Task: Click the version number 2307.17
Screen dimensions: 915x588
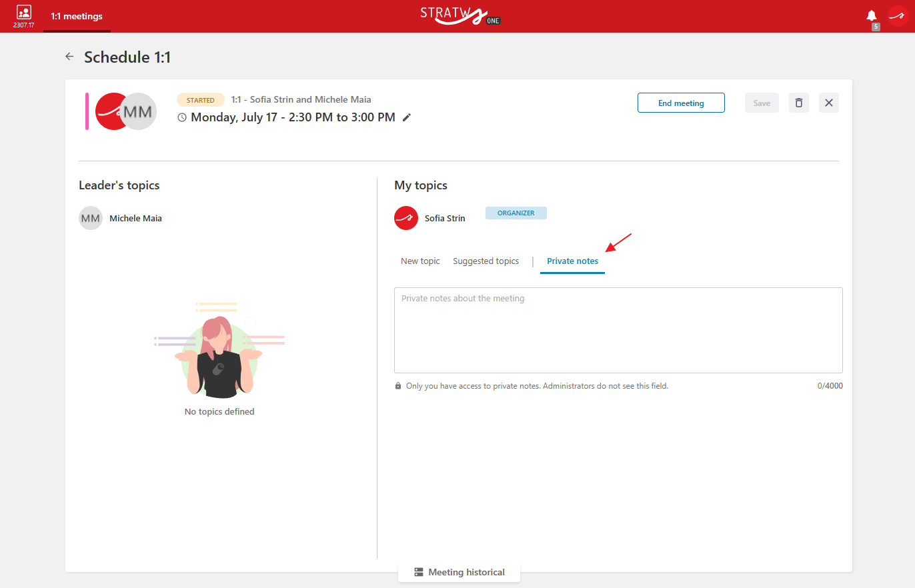Action: point(24,25)
